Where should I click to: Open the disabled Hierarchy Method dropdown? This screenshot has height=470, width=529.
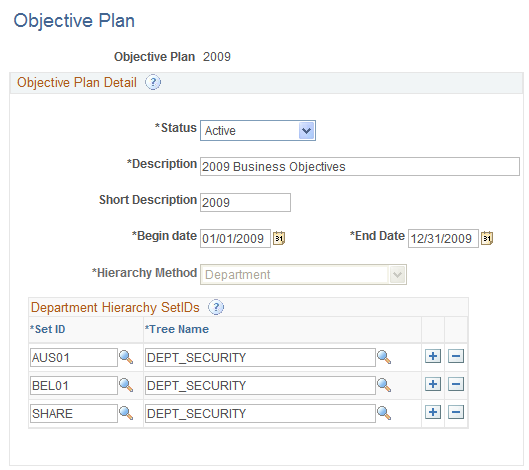tap(303, 275)
